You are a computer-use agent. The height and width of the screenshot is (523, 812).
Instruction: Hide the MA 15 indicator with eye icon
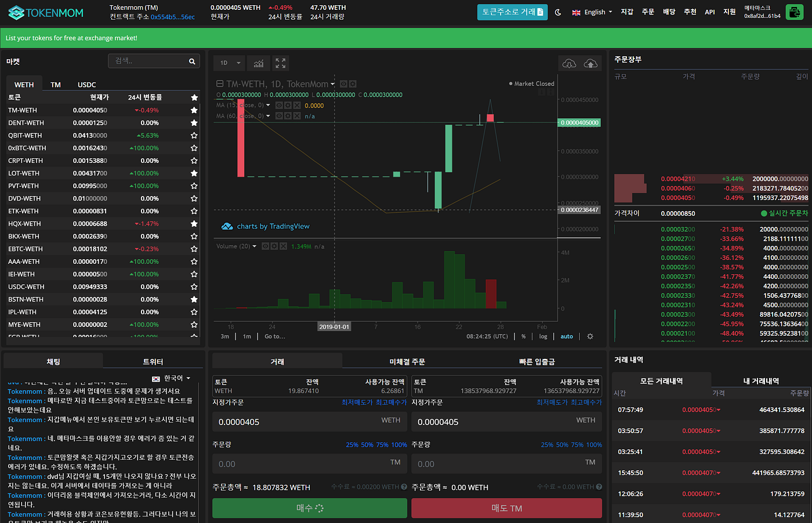(278, 106)
